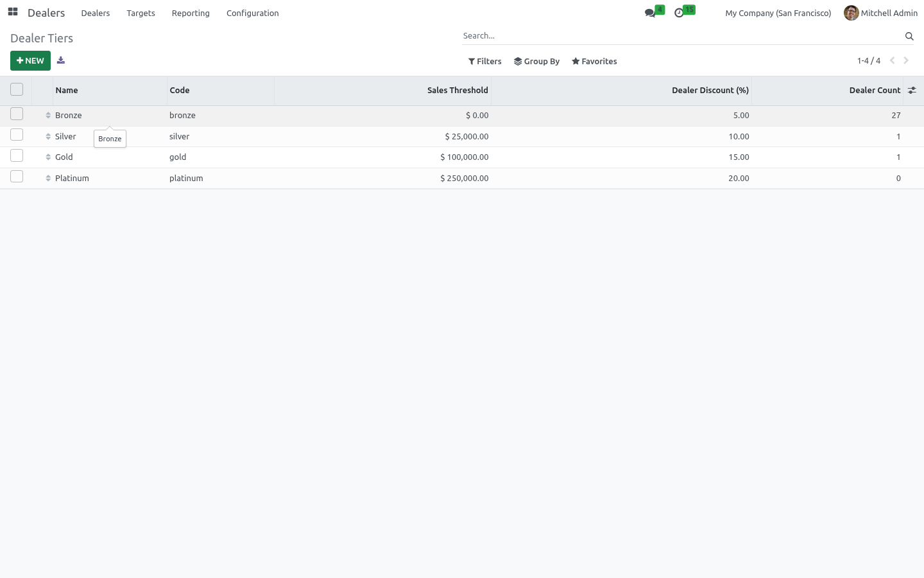Check the Platinum row checkbox
Viewport: 924px width, 578px height.
tap(17, 177)
